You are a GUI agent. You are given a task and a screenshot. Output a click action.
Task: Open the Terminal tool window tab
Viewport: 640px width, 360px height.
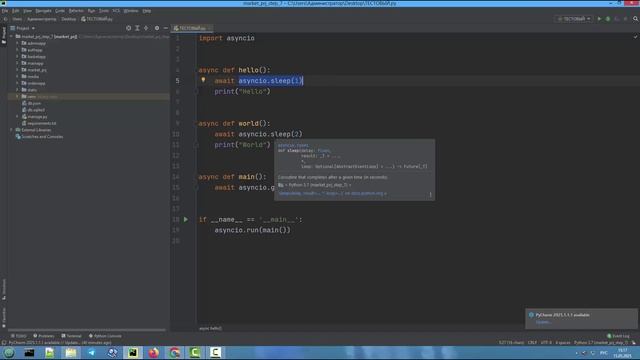[71, 336]
